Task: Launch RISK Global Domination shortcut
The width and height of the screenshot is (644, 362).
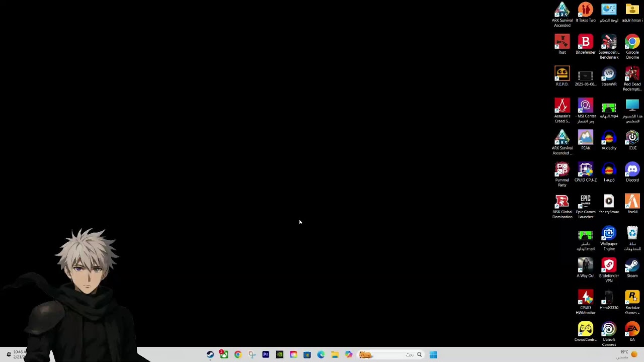Action: [x=562, y=207]
